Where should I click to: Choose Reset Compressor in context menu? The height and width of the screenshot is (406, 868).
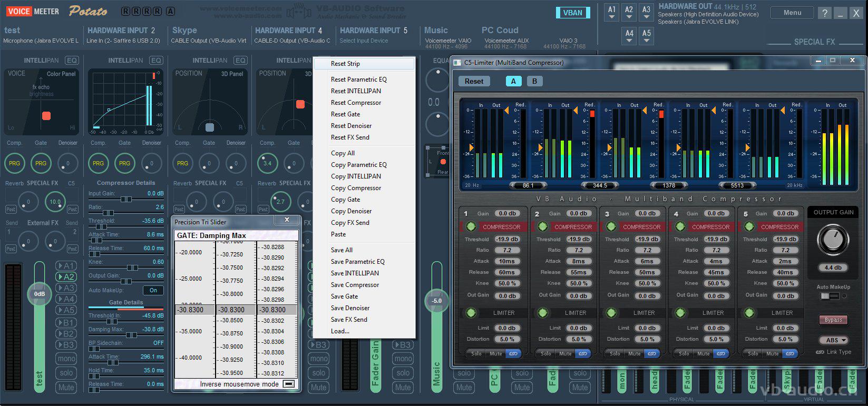pyautogui.click(x=364, y=103)
